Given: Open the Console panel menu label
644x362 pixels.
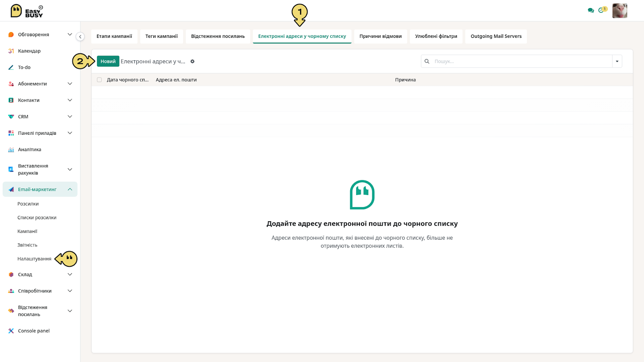Looking at the screenshot, I should pos(34,331).
